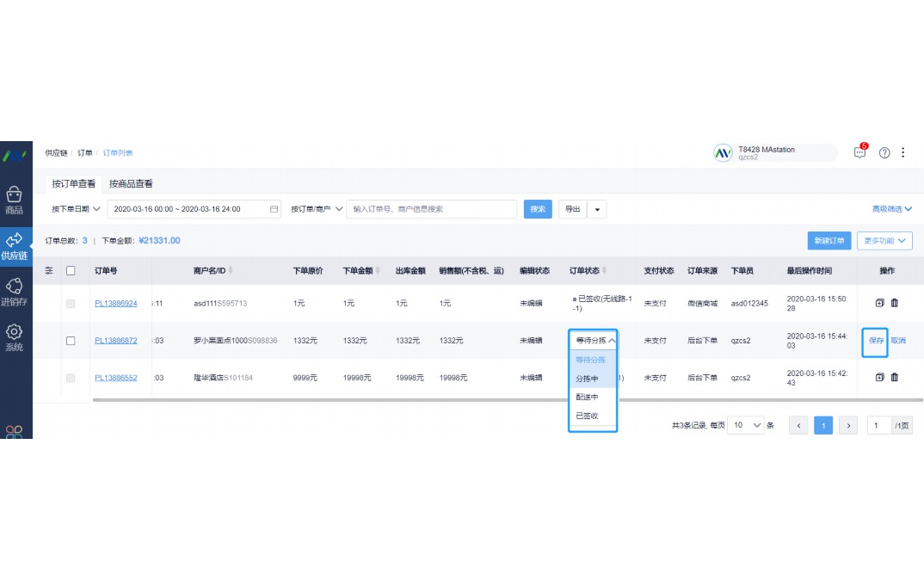The width and height of the screenshot is (924, 580).
Task: Click the order number search input field
Action: click(430, 208)
